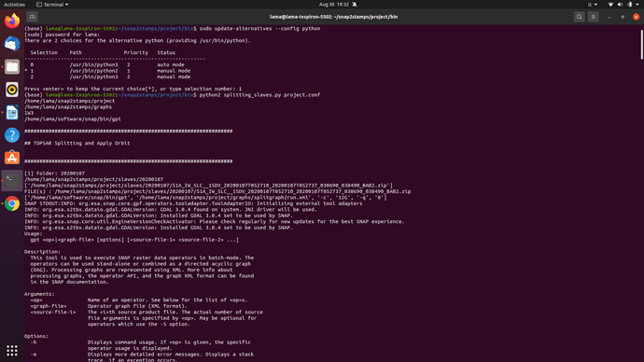Show Applications grid button
The width and height of the screenshot is (644, 362).
(x=12, y=350)
